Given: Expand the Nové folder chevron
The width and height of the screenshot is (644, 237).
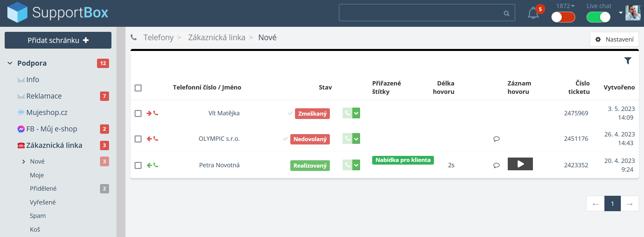Looking at the screenshot, I should click(23, 162).
